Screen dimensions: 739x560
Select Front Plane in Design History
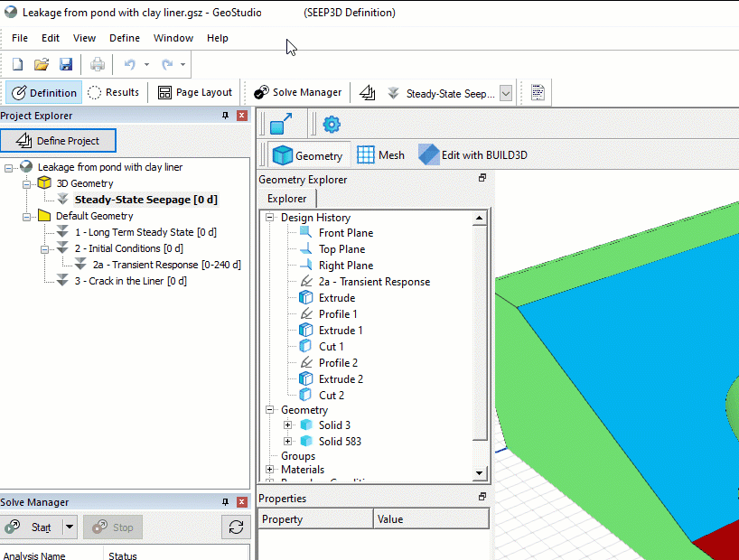[x=346, y=233]
